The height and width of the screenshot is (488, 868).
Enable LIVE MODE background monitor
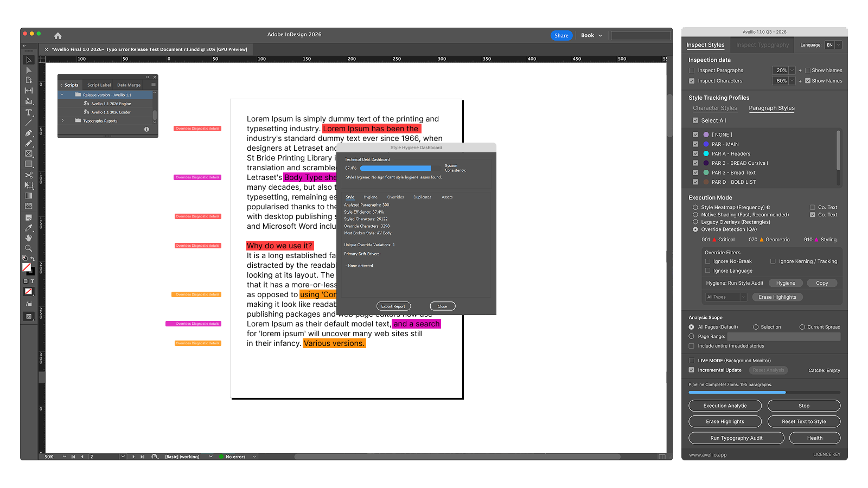[692, 361]
